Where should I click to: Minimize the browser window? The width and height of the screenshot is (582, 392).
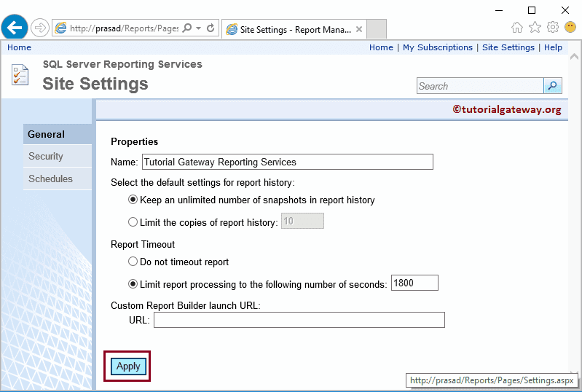coord(499,10)
